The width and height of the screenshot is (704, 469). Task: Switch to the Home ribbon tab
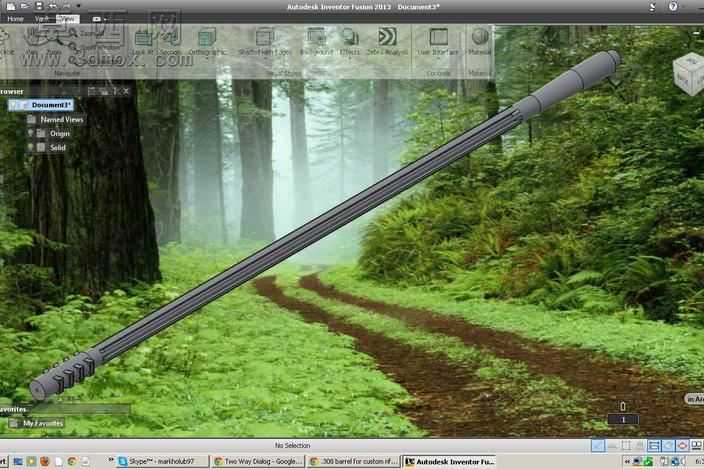pyautogui.click(x=15, y=19)
